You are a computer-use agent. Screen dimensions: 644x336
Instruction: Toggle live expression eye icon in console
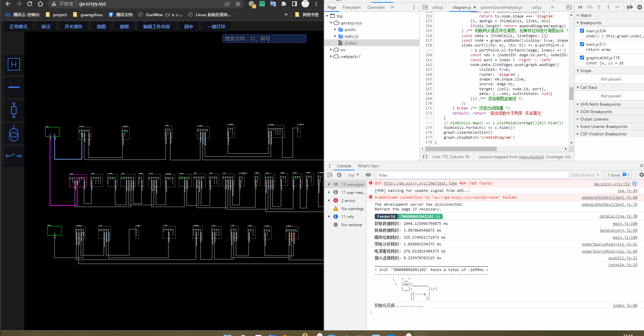point(368,175)
